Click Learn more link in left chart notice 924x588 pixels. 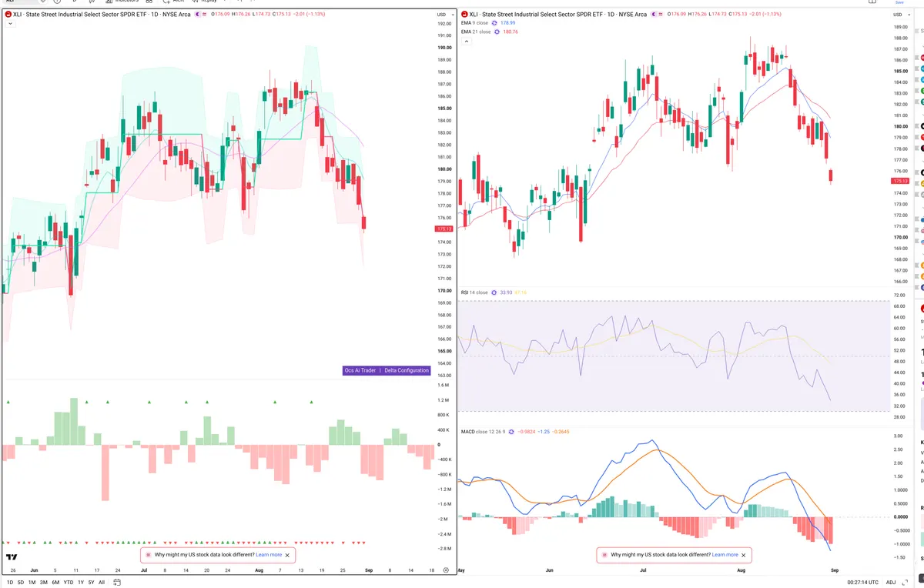point(269,554)
